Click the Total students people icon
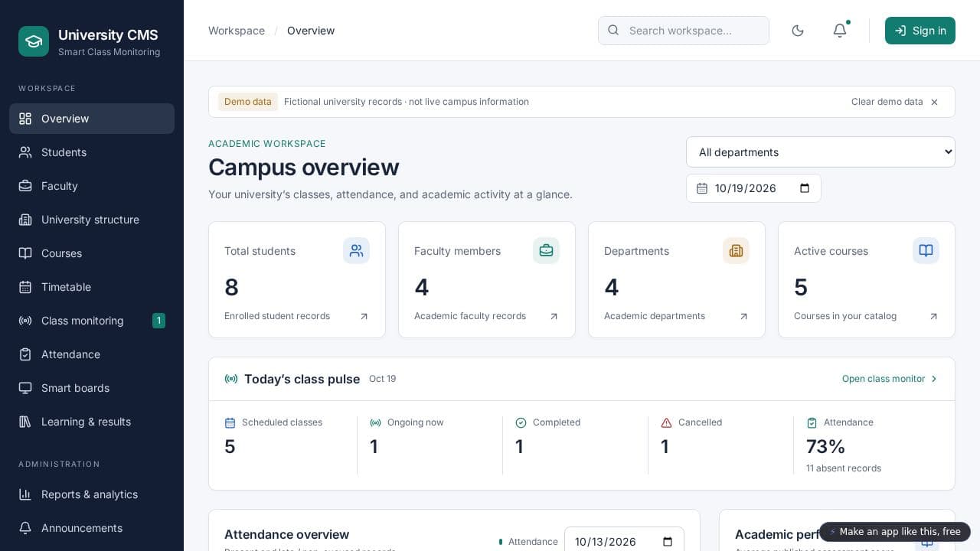980x551 pixels. [x=356, y=250]
